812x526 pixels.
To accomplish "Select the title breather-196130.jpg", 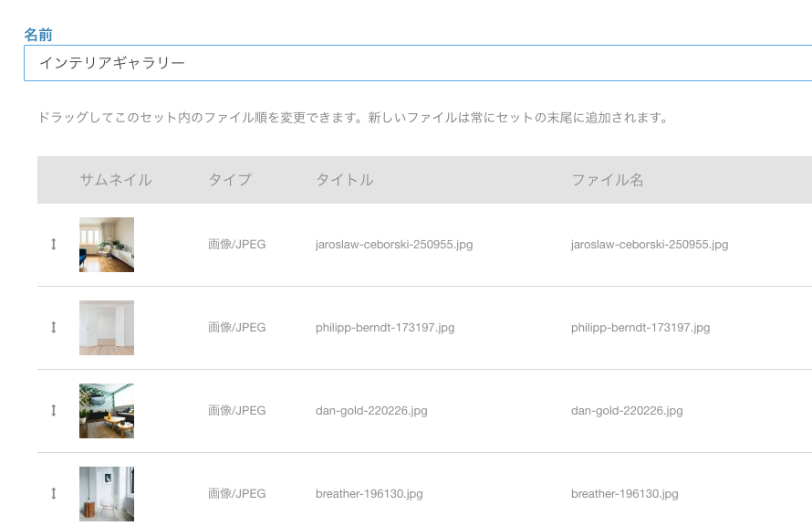I will pyautogui.click(x=369, y=494).
